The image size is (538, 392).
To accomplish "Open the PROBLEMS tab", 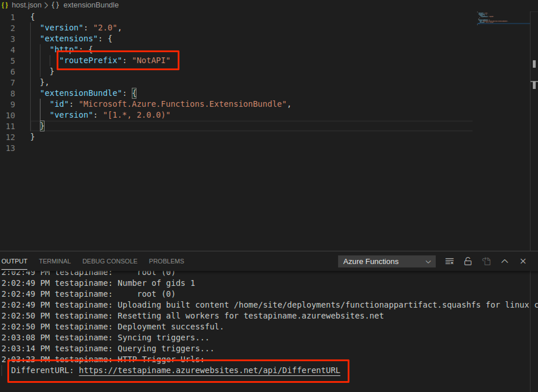I will pos(166,261).
